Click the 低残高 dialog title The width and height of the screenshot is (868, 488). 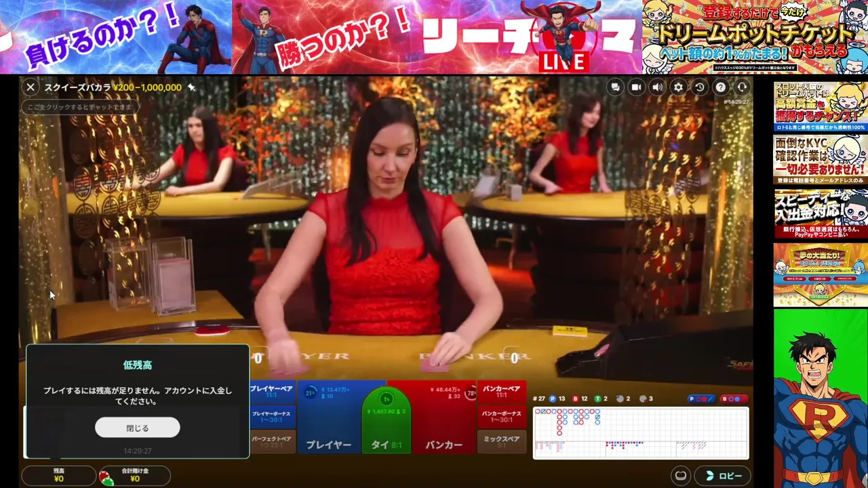138,365
